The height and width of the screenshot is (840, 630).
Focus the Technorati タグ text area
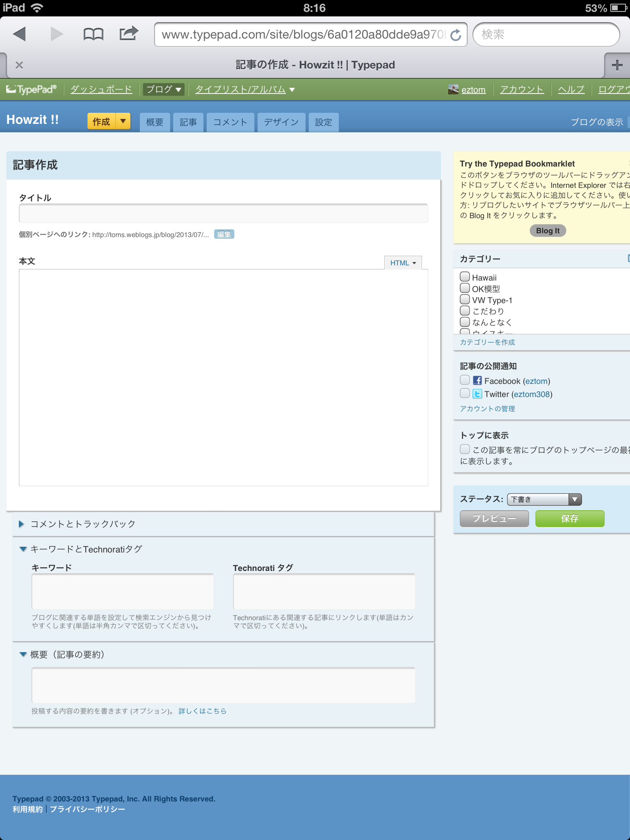(324, 591)
